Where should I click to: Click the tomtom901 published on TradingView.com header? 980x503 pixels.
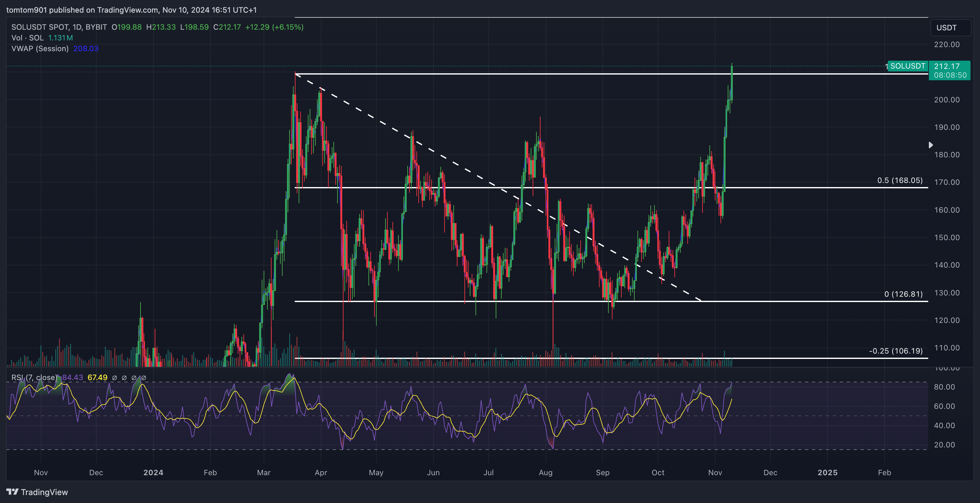coord(131,10)
